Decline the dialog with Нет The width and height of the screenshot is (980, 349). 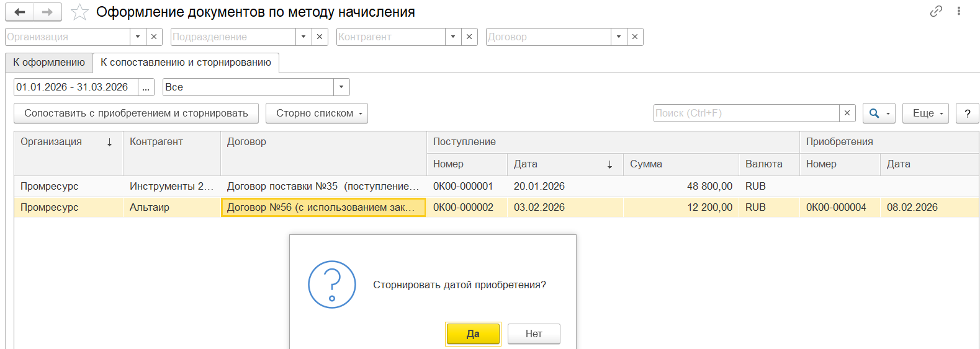pyautogui.click(x=534, y=334)
